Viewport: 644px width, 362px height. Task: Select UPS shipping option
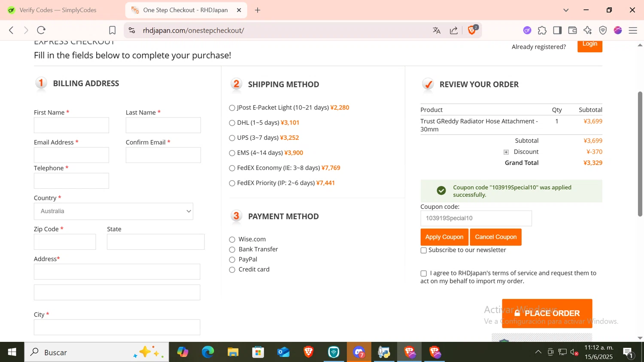pyautogui.click(x=232, y=138)
